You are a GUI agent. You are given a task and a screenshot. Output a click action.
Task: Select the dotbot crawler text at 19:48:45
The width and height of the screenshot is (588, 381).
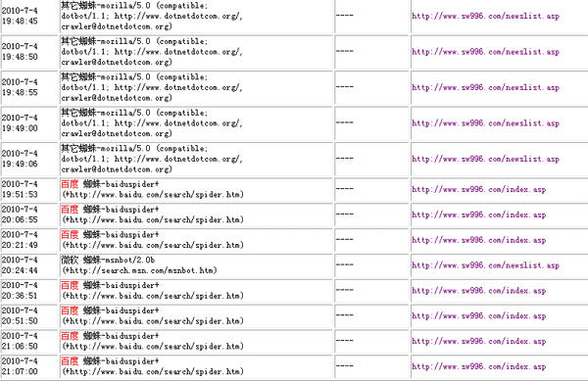click(152, 16)
